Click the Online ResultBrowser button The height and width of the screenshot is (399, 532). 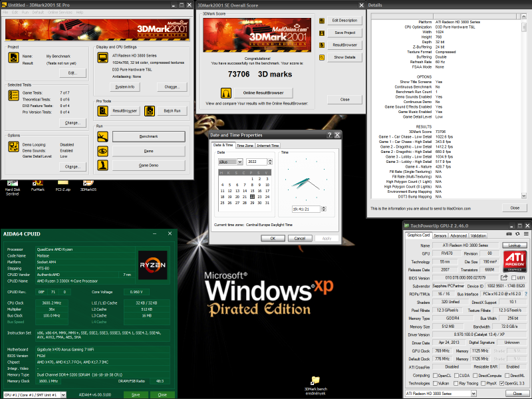click(263, 92)
